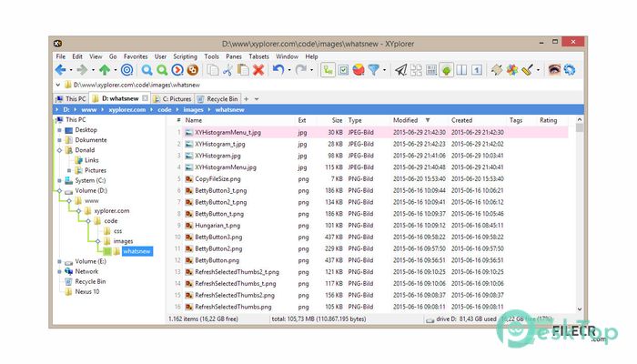
Task: Click the orange globe toolbar icon
Action: [193, 70]
